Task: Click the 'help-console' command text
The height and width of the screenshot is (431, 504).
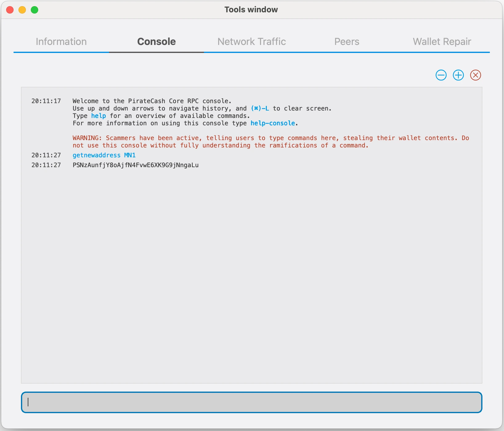Action: (x=273, y=123)
